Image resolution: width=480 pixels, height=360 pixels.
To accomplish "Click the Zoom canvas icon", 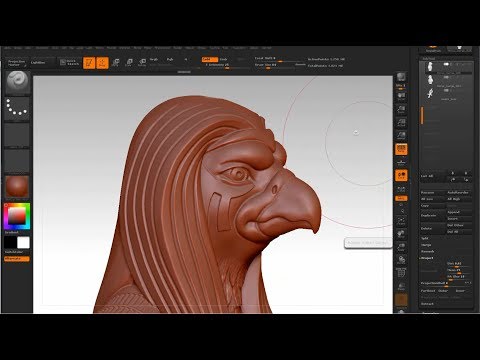I will point(401,110).
